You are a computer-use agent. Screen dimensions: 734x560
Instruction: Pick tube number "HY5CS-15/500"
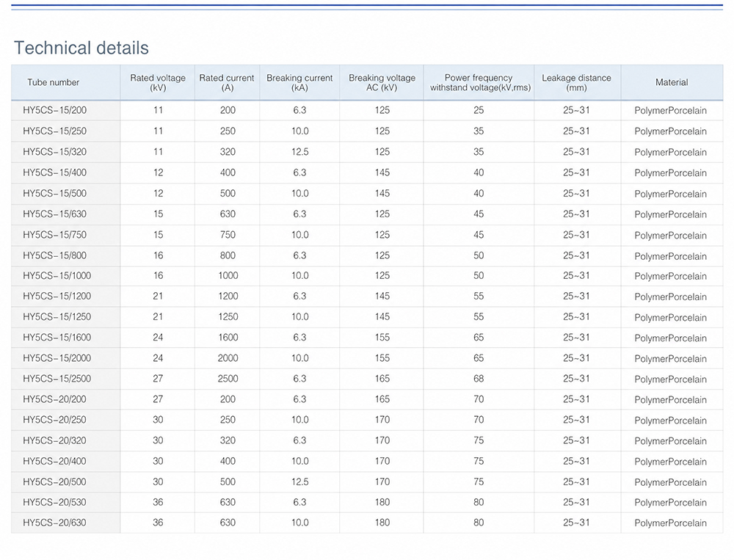click(x=55, y=193)
